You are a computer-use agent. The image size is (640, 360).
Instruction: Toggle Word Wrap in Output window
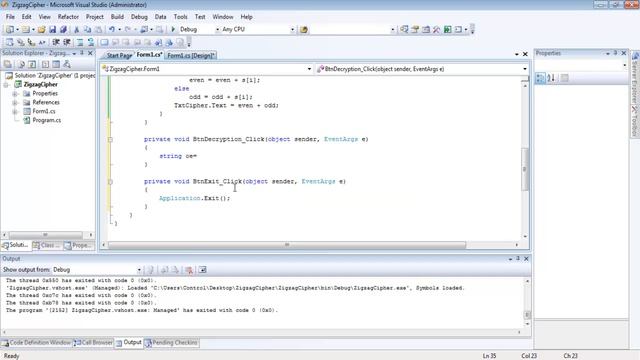tap(202, 270)
